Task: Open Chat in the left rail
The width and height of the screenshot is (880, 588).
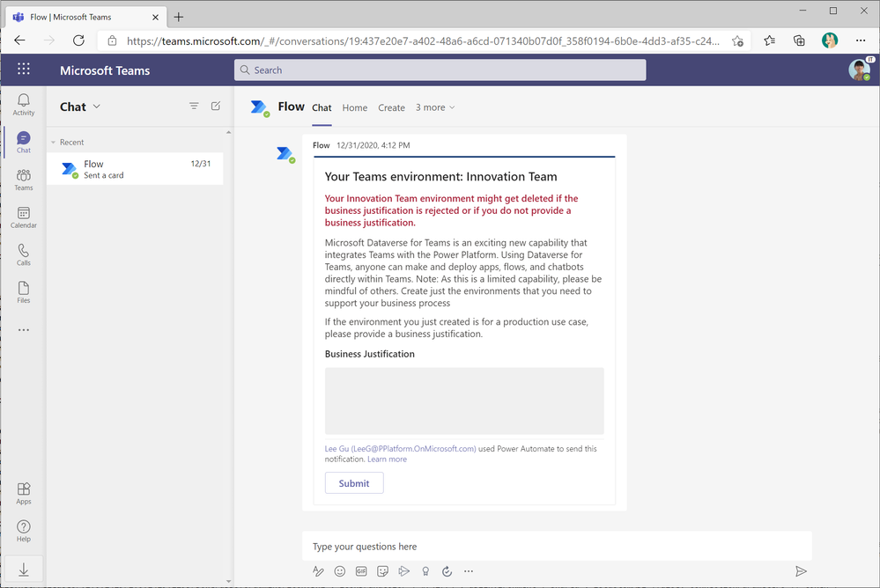Action: pos(24,142)
